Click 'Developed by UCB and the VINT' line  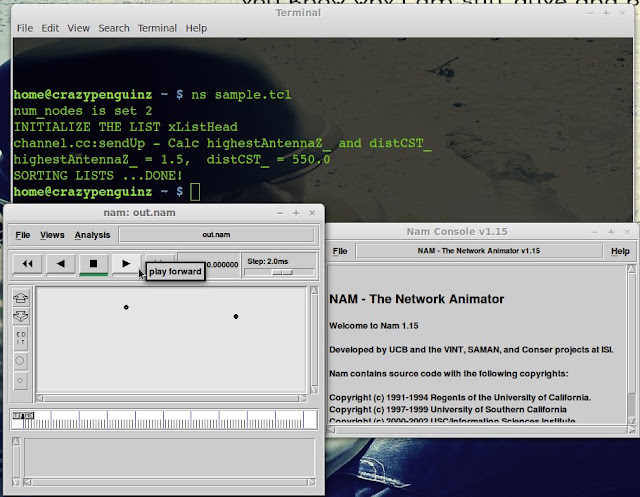click(471, 350)
